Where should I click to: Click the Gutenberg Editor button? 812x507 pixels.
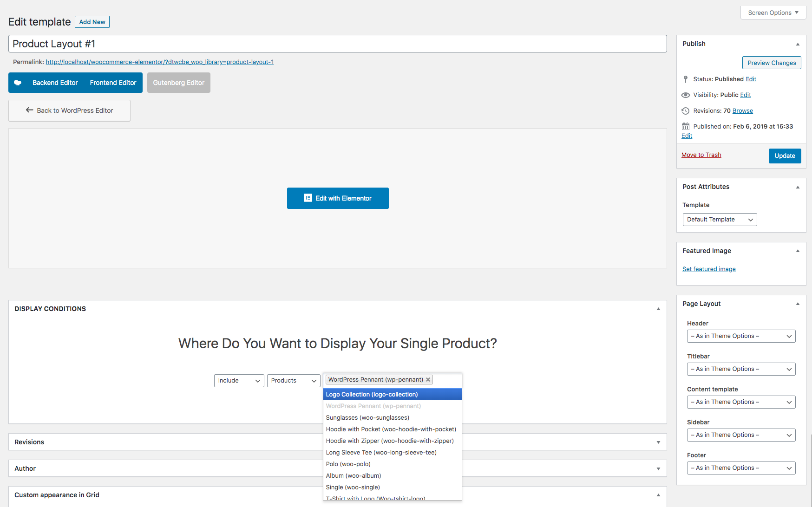pos(179,83)
